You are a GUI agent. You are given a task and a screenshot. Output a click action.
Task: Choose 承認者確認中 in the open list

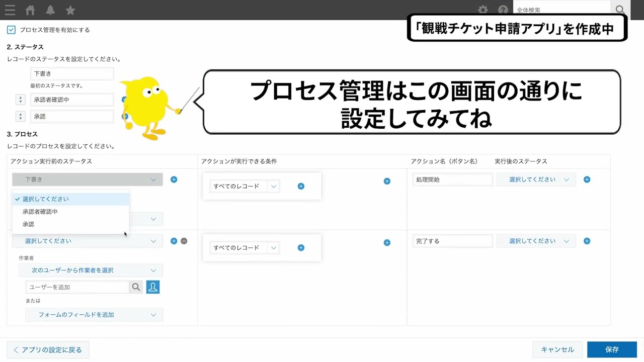tap(71, 212)
